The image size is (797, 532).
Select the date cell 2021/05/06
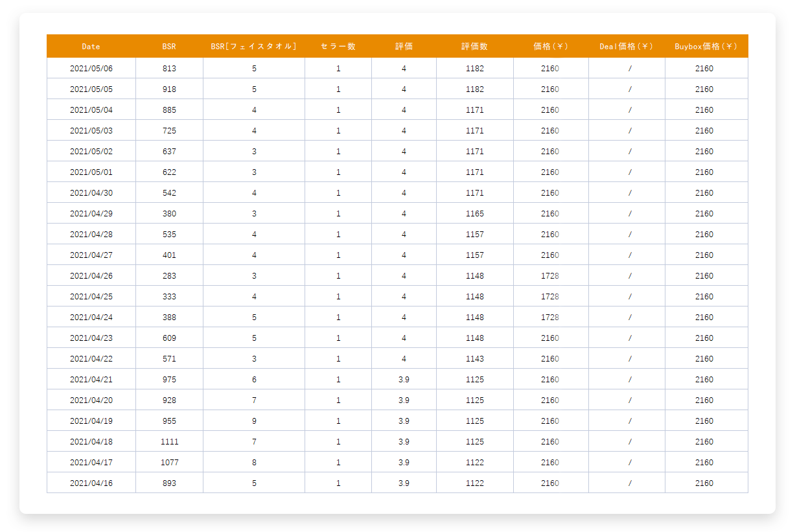click(x=91, y=69)
